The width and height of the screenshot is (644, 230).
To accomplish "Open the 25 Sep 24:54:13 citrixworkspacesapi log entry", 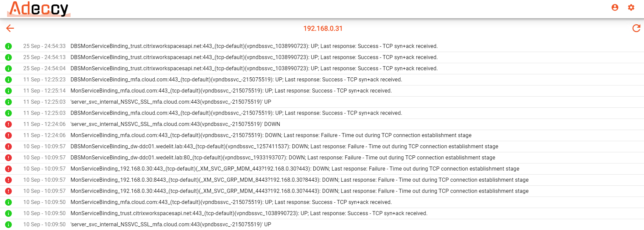I will pos(322,57).
